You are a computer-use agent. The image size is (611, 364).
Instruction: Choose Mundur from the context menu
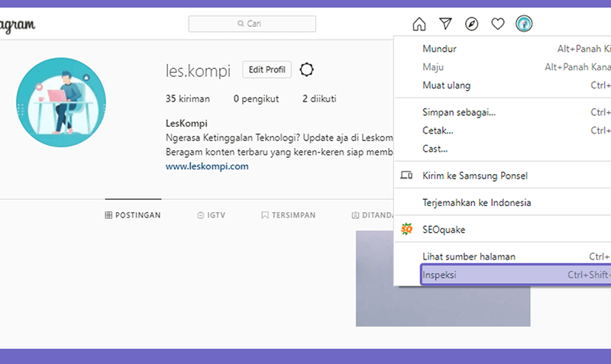[503, 49]
